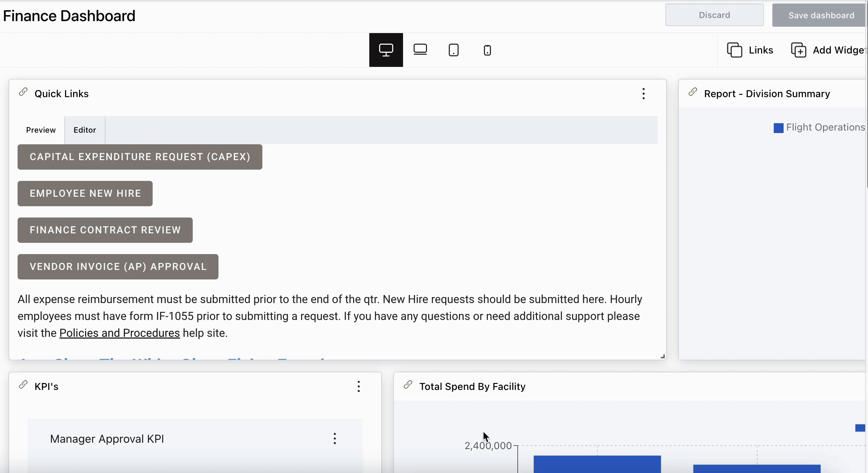Toggle Flight Operations legend swatch
This screenshot has height=473, width=868.
click(778, 128)
